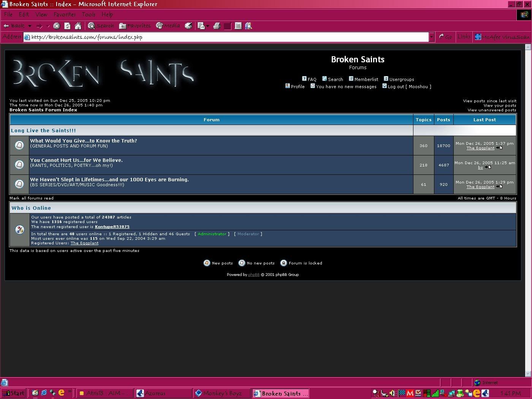Open the forum FAQ link
This screenshot has width=532, height=399.
309,79
